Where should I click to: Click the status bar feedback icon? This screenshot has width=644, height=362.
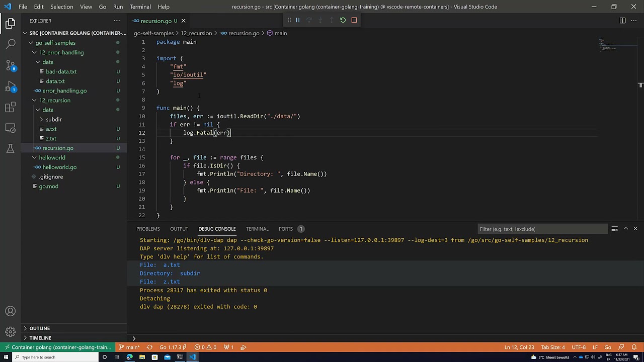(622, 347)
